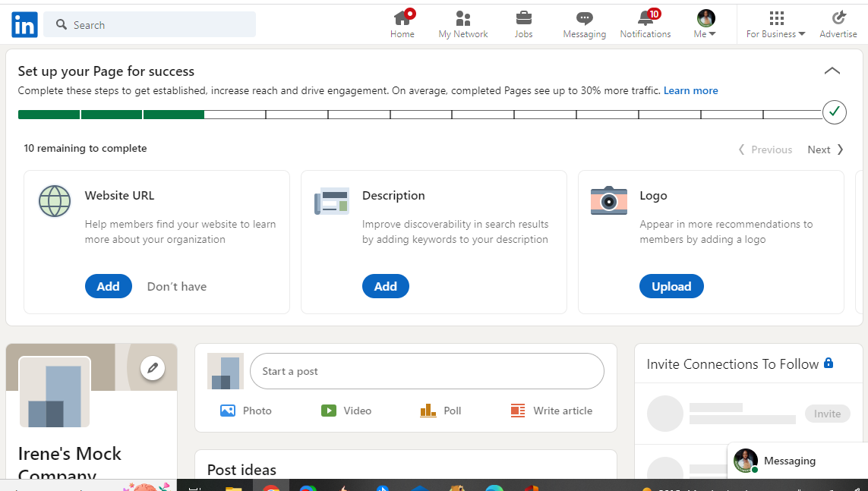Mark setup checklist complete via the checkmark circle

[834, 112]
